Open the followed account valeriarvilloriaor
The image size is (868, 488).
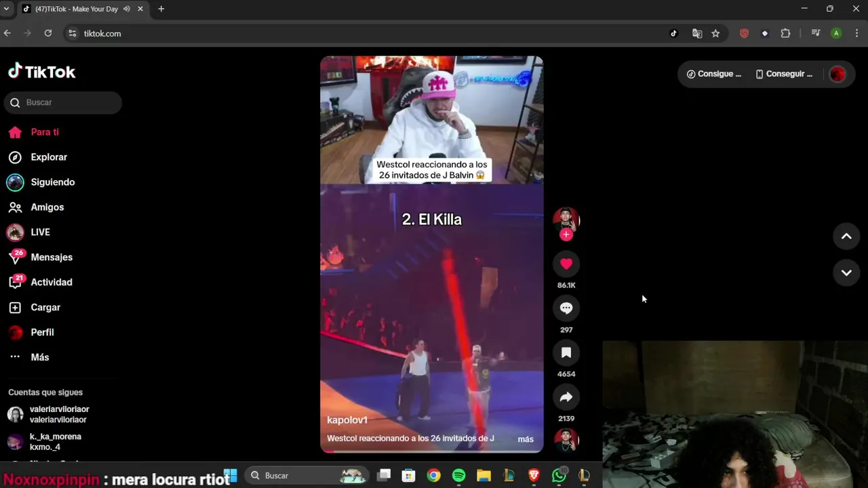60,414
